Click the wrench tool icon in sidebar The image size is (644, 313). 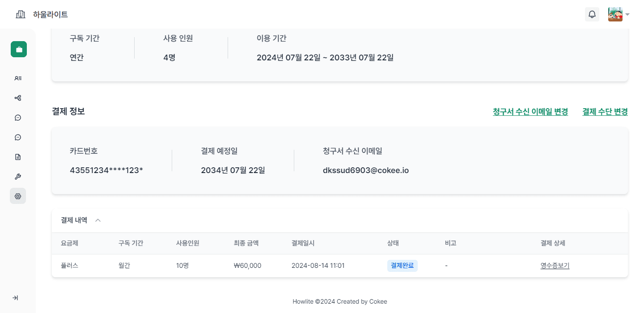(x=17, y=176)
